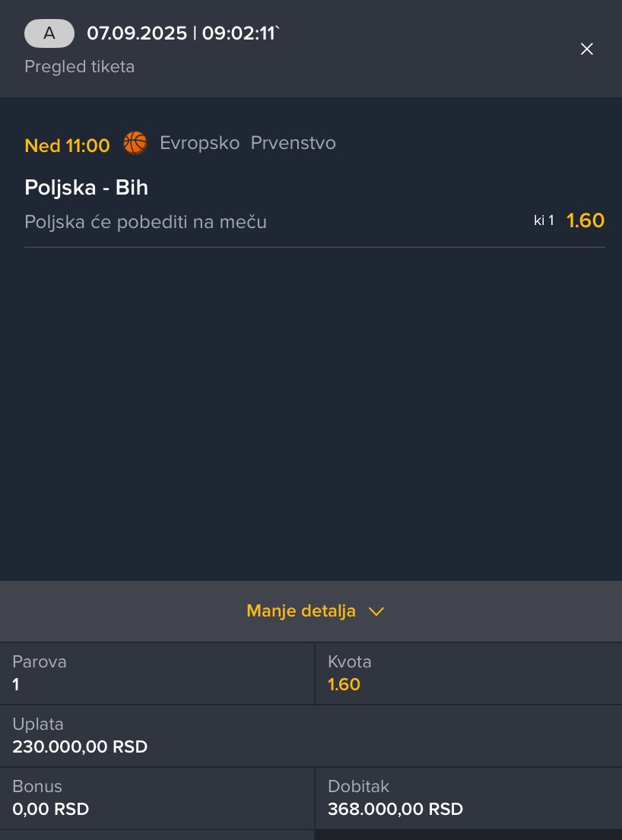Tap the "Pregled tiketa" subtitle
Screen dimensions: 622x840
click(79, 67)
